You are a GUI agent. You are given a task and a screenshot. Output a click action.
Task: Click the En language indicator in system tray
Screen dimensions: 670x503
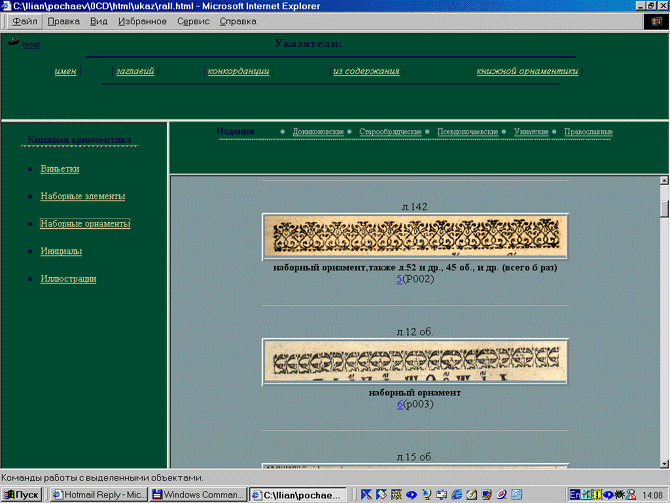pyautogui.click(x=574, y=494)
